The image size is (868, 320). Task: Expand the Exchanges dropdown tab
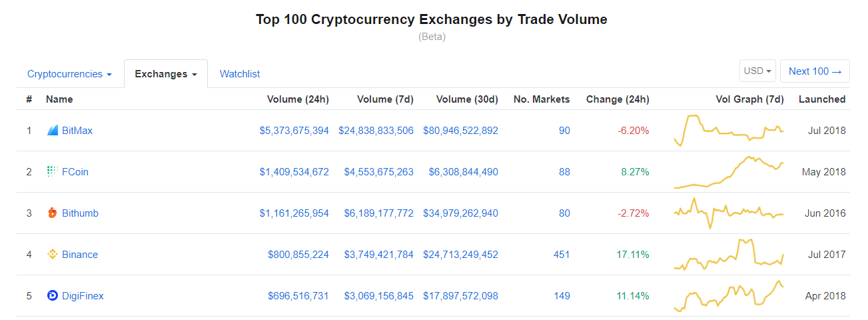[x=166, y=74]
